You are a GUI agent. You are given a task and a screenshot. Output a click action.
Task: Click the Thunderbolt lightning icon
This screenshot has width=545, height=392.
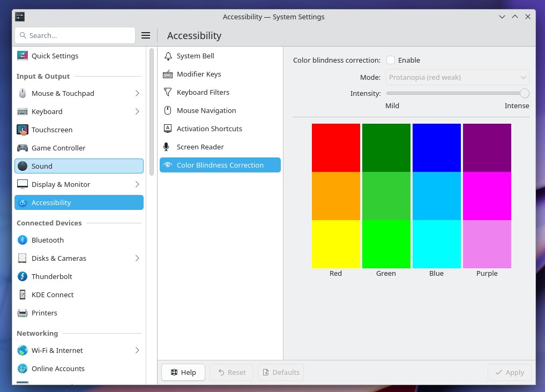click(x=23, y=276)
